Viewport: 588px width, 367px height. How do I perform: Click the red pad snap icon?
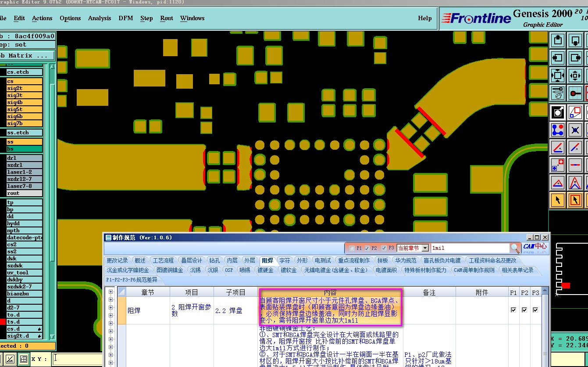575,93
